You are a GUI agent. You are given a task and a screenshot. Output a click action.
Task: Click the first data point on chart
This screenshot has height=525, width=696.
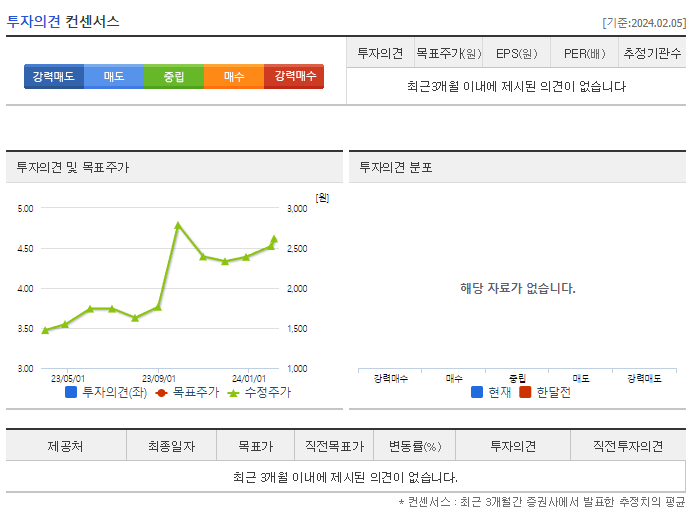[45, 330]
